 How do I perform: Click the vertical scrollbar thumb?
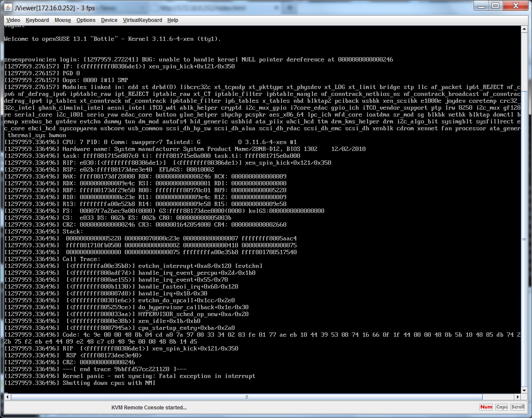(524, 239)
